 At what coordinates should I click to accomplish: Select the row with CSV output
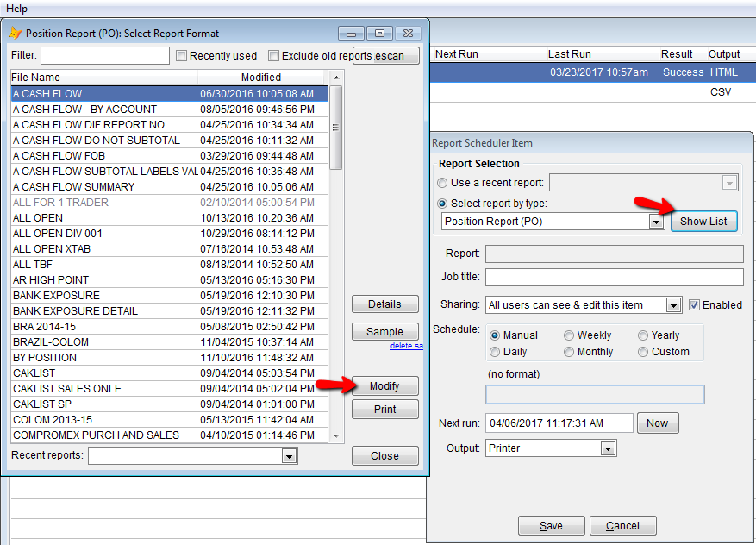pyautogui.click(x=592, y=92)
